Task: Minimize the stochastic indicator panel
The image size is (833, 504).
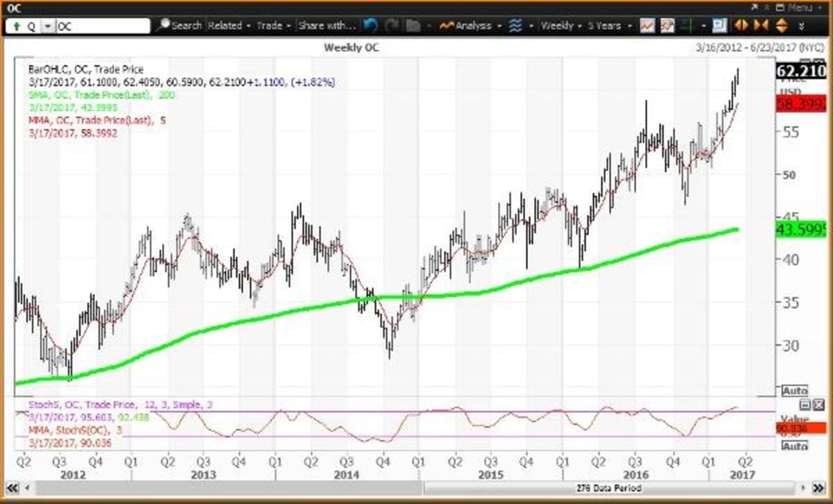Action: click(x=804, y=405)
